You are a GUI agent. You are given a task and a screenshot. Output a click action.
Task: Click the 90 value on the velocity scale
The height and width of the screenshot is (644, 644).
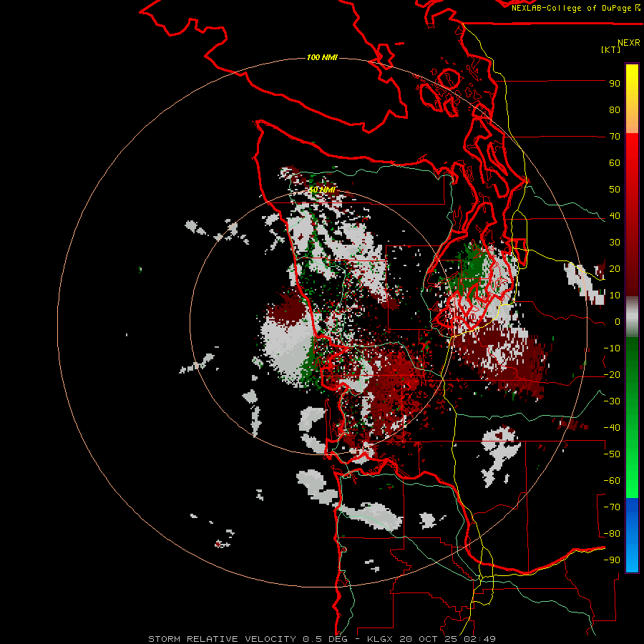[615, 84]
